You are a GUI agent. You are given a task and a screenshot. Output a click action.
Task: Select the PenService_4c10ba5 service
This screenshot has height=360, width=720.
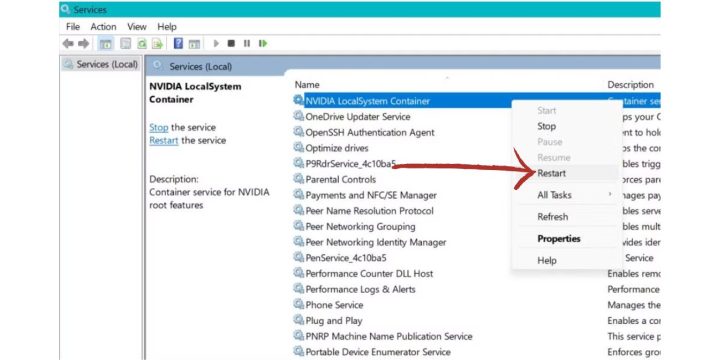tap(346, 258)
